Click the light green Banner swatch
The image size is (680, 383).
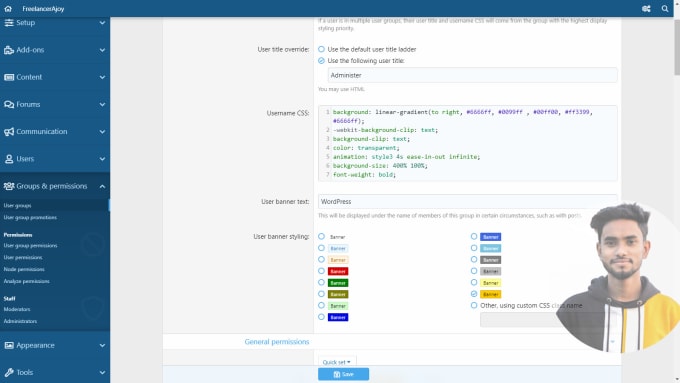pos(338,306)
